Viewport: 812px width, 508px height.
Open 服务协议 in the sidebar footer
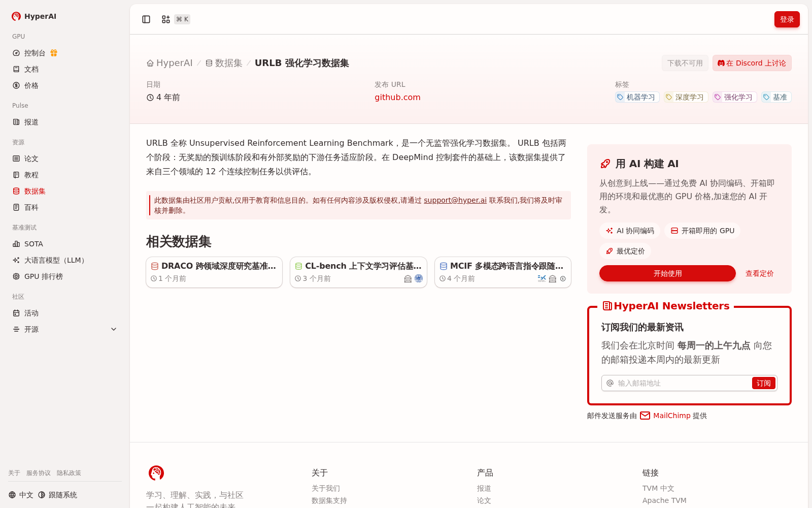tap(39, 473)
